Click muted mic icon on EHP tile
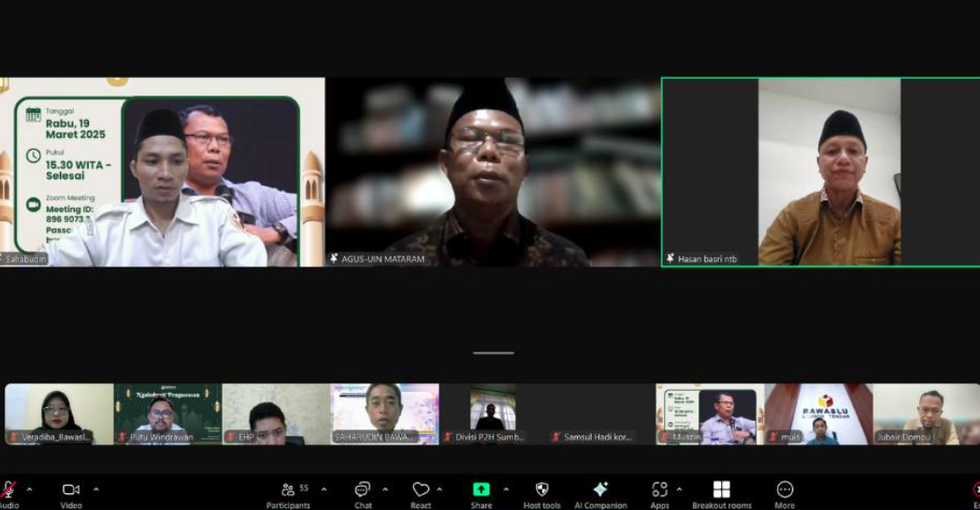 [x=231, y=437]
